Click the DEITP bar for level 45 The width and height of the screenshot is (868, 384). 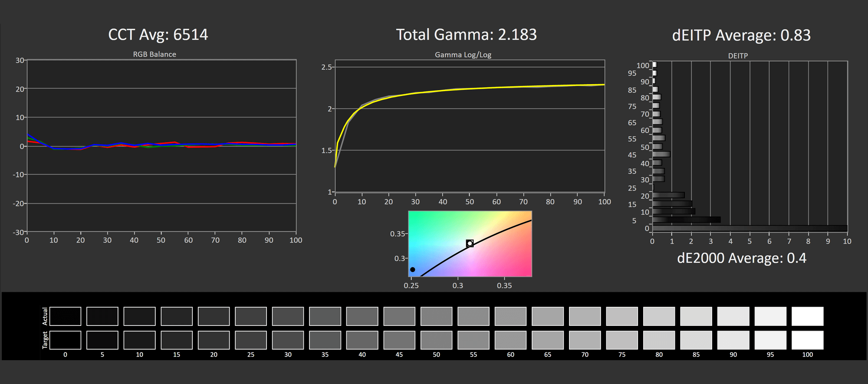pyautogui.click(x=661, y=154)
